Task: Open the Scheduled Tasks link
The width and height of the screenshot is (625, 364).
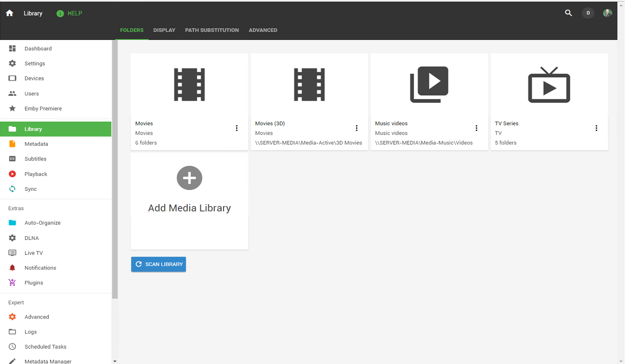Action: [x=56, y=347]
